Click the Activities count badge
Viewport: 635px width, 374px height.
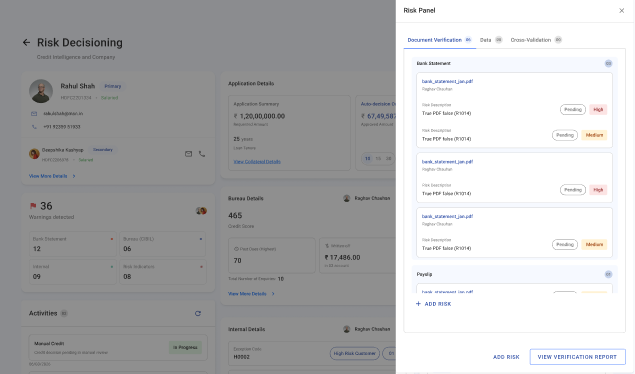(64, 313)
